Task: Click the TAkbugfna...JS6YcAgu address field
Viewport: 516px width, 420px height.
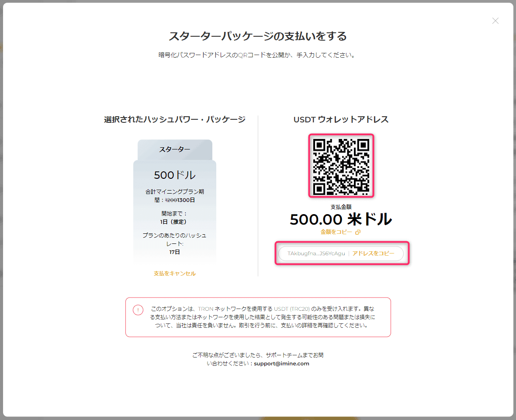Action: 316,253
